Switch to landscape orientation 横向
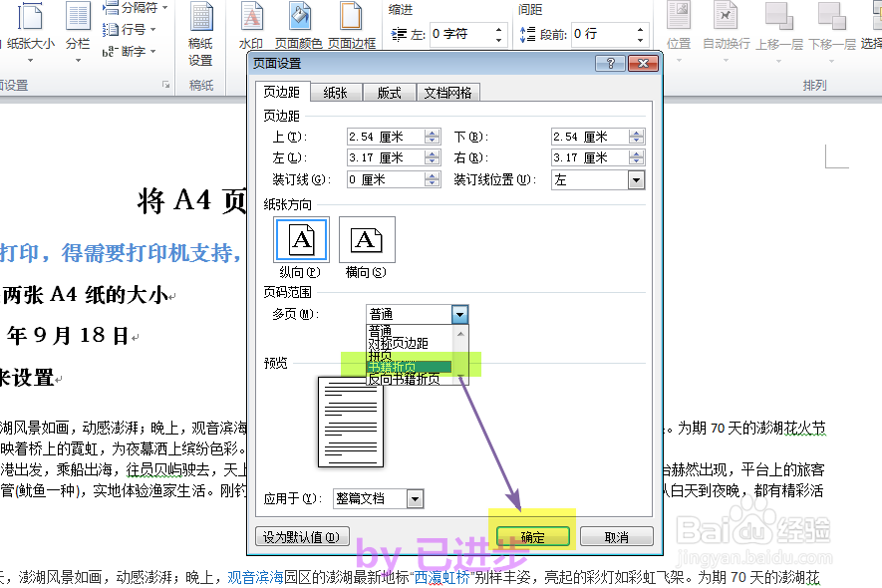Viewport: 882px width, 588px height. (x=366, y=239)
